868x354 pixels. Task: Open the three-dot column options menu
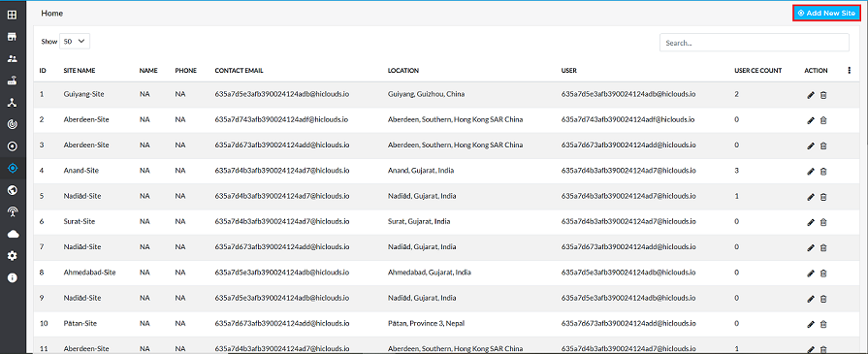pos(850,71)
